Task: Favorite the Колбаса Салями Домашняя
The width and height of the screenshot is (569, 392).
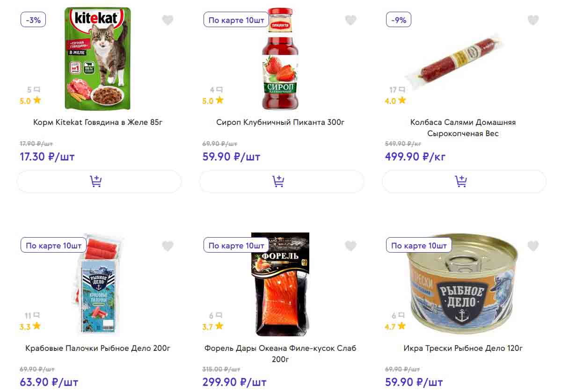Action: coord(533,20)
